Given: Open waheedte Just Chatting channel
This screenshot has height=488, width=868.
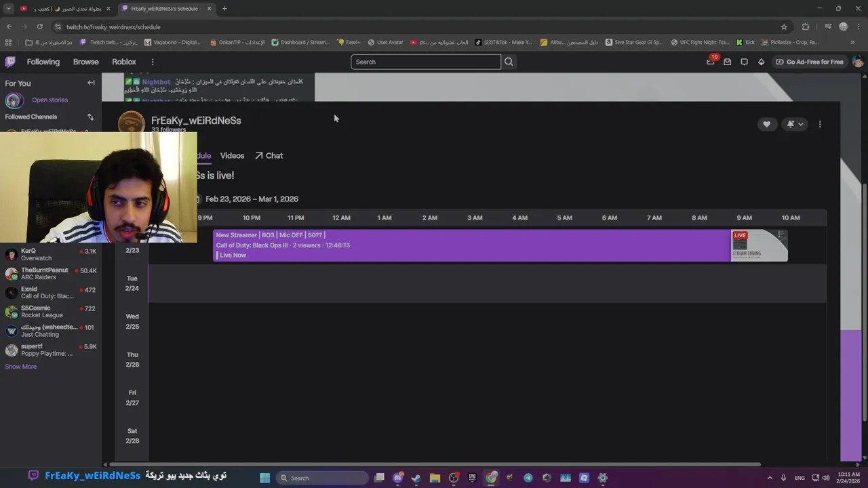Looking at the screenshot, I should coord(51,331).
